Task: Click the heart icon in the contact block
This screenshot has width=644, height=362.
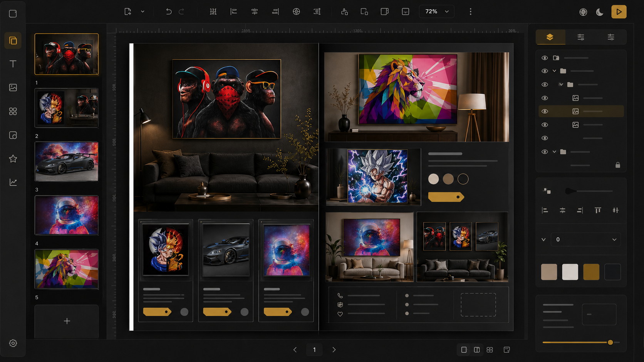Action: (340, 314)
